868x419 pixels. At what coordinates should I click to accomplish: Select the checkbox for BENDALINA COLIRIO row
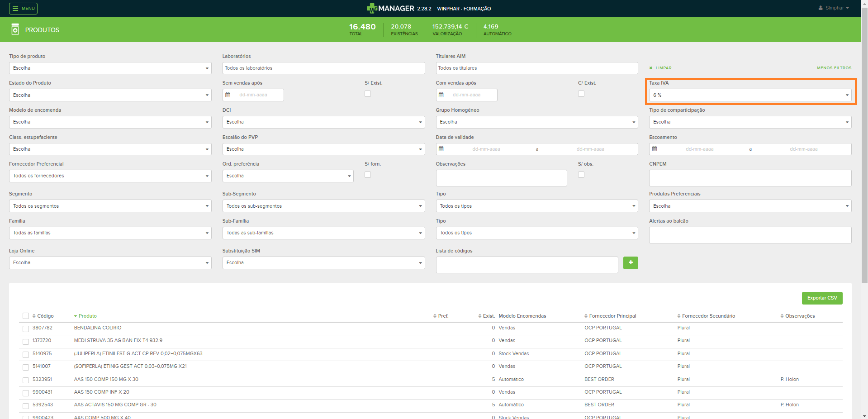pyautogui.click(x=26, y=329)
